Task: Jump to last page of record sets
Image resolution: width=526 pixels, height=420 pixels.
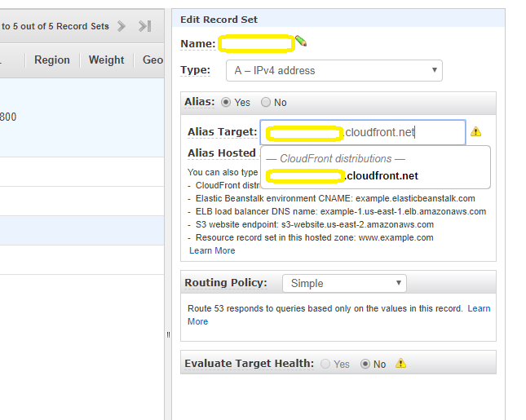Action: [x=145, y=26]
